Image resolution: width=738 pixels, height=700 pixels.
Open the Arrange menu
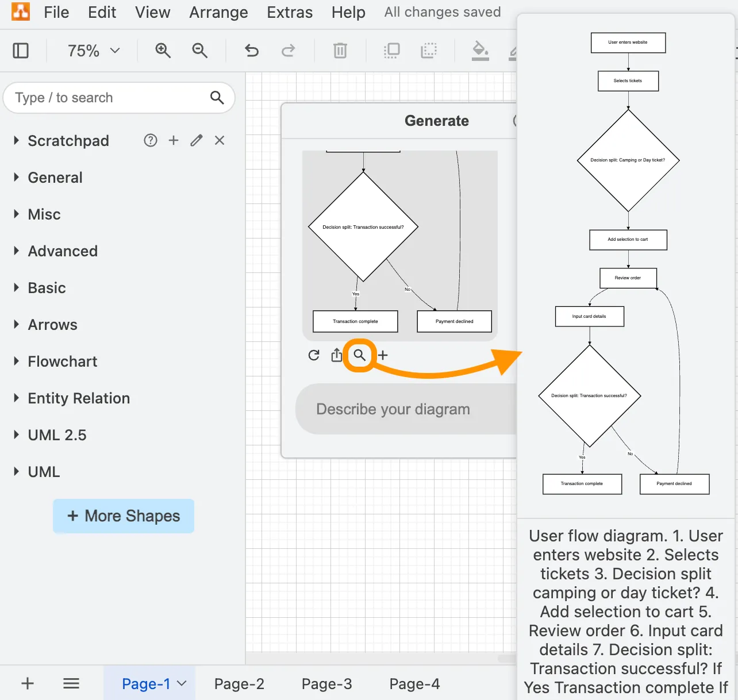tap(219, 12)
